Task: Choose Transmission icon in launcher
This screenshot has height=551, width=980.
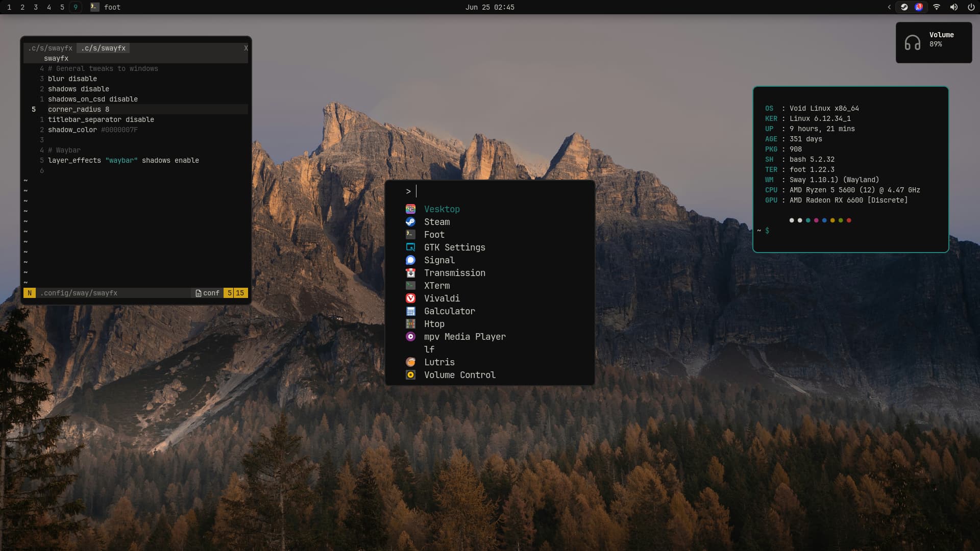Action: (410, 273)
